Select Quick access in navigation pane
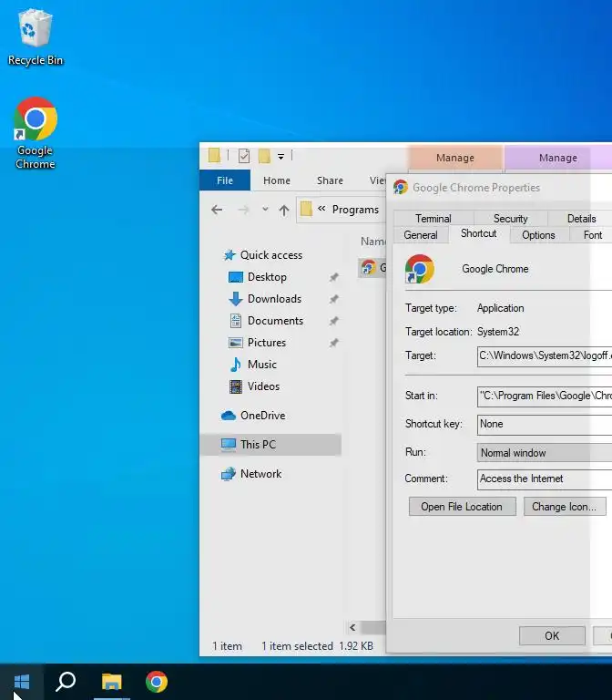 [262, 255]
